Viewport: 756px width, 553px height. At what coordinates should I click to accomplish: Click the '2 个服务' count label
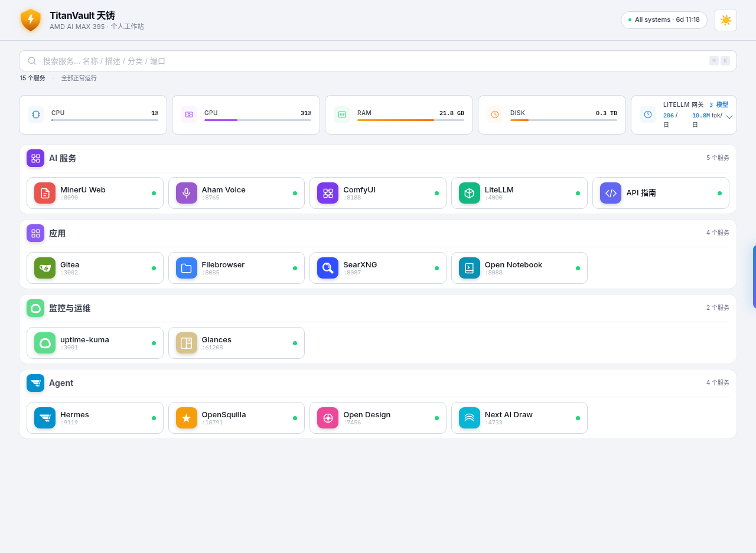click(x=718, y=307)
